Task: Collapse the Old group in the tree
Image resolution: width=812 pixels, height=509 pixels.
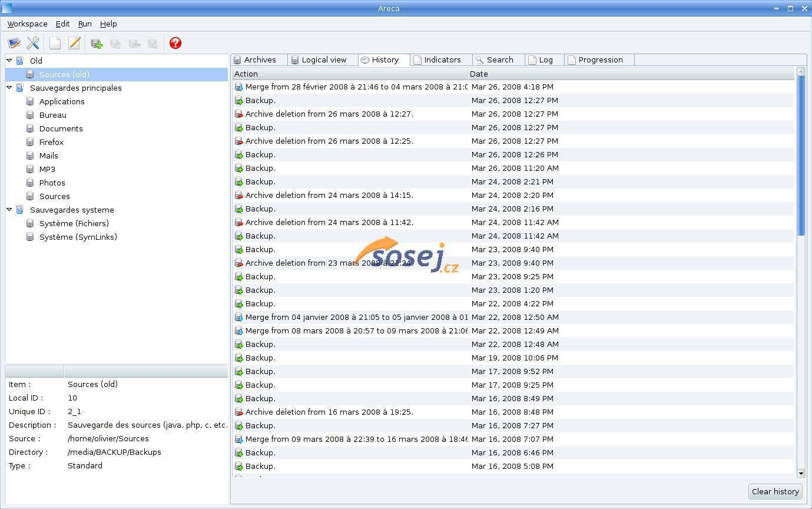Action: [9, 60]
